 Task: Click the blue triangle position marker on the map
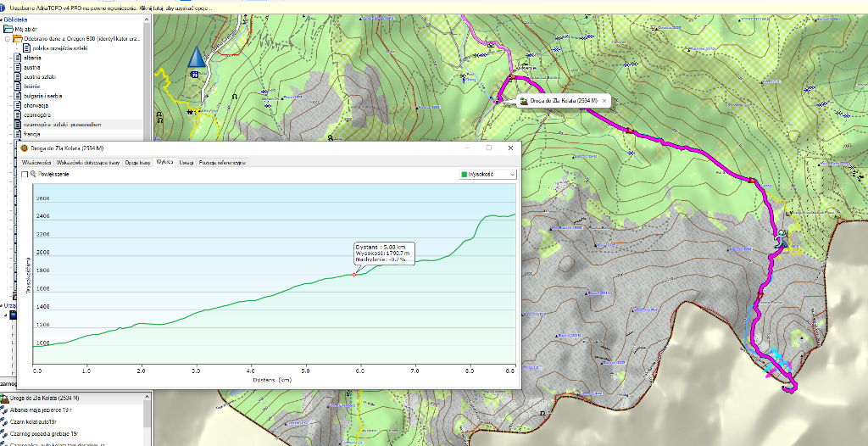[197, 58]
